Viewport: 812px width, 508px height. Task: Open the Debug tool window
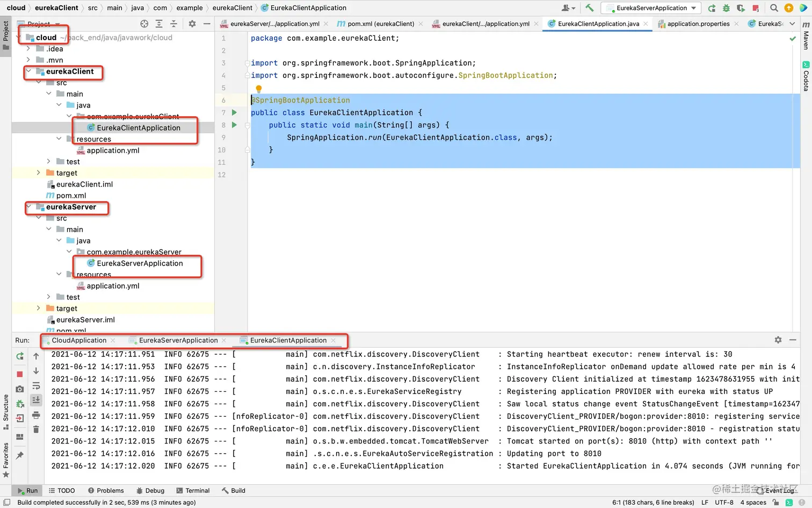point(150,490)
